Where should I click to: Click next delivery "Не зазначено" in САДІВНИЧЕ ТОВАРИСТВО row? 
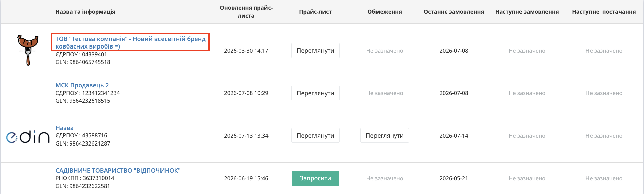[x=604, y=178]
